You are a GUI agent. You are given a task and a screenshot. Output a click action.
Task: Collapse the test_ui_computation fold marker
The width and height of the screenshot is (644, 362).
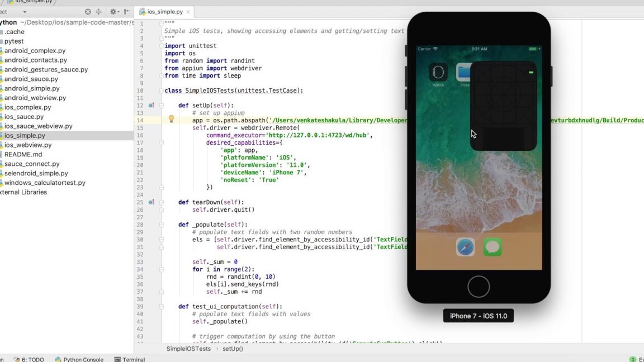point(162,307)
